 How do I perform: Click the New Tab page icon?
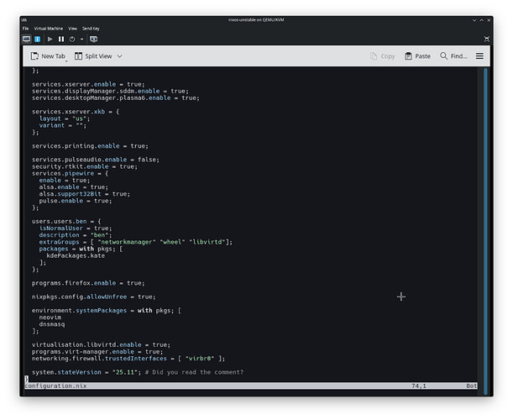(34, 56)
